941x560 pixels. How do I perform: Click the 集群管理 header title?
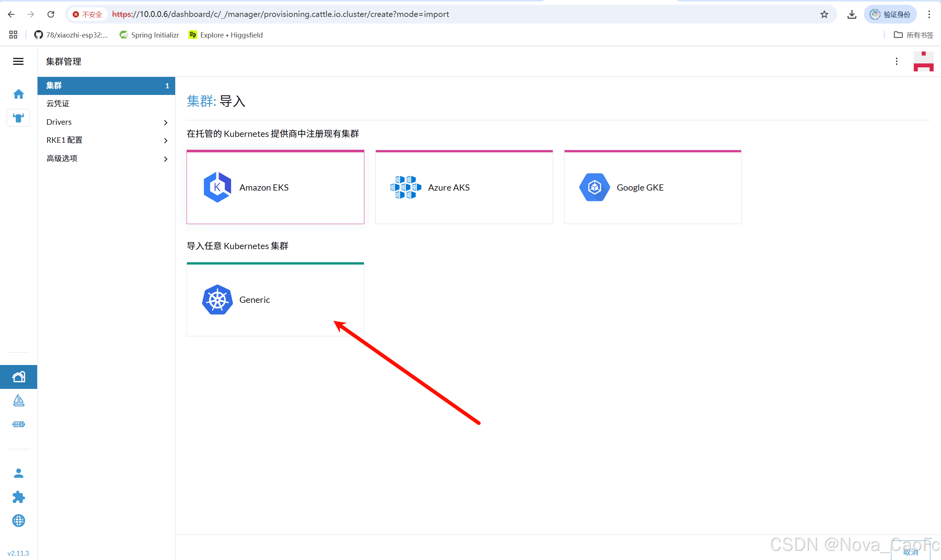coord(64,61)
